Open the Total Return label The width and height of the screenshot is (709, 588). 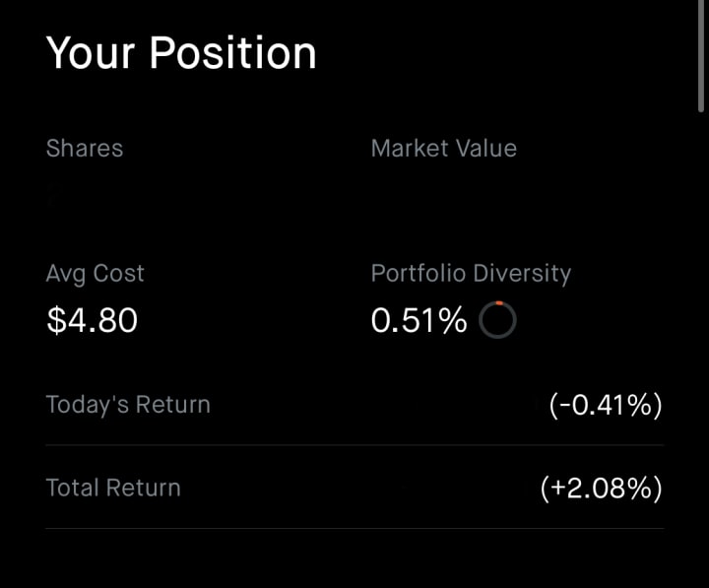coord(113,489)
